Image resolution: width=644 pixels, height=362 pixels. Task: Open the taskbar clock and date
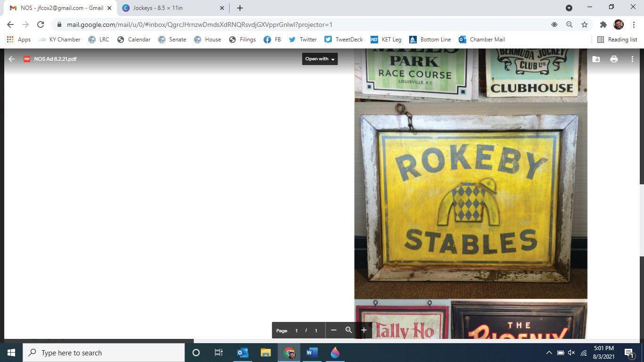tap(603, 353)
